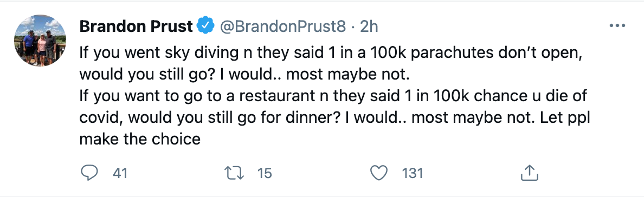The width and height of the screenshot is (644, 197).
Task: Click the line starting 'If you went sky diving'
Action: click(331, 54)
